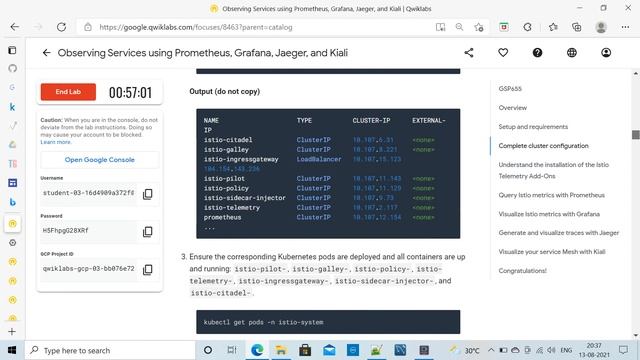The height and width of the screenshot is (360, 640).
Task: Change language with the globe icon
Action: (x=572, y=53)
